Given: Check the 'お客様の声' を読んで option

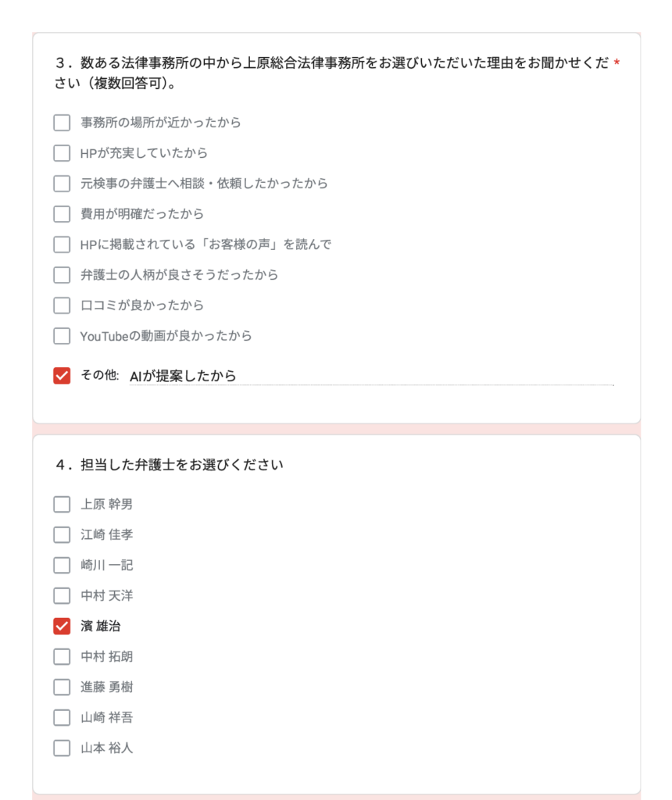Looking at the screenshot, I should [x=62, y=245].
